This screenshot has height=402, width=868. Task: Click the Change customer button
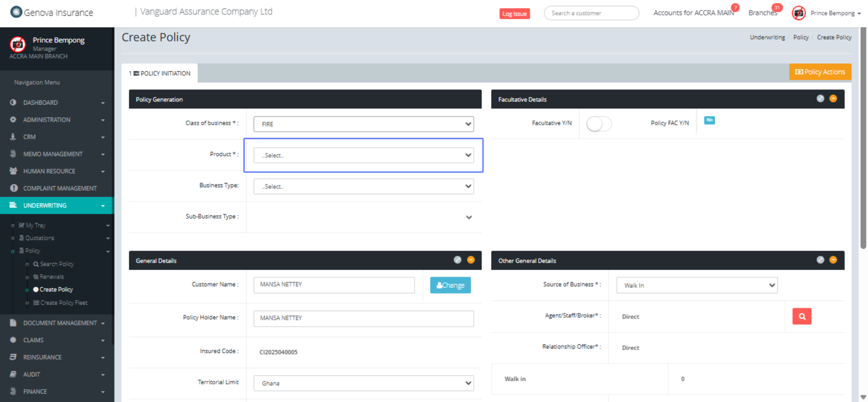coord(450,285)
